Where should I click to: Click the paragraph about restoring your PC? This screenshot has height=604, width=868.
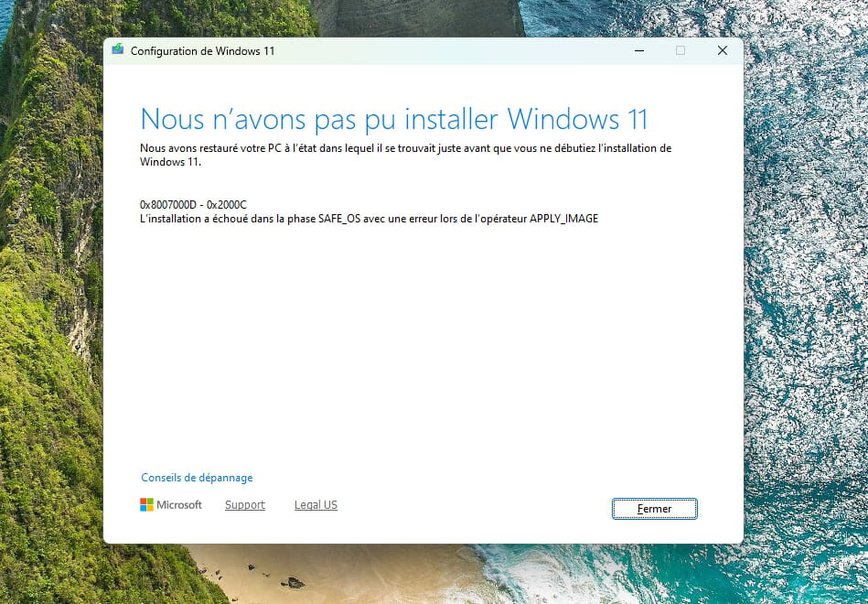406,156
